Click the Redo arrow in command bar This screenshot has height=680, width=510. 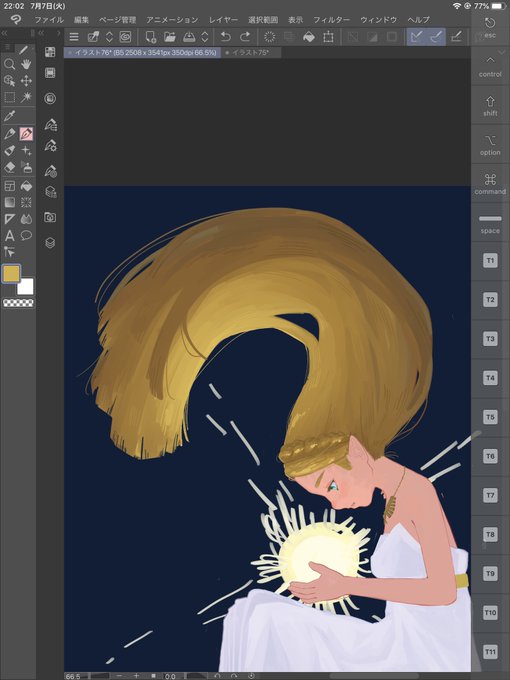245,37
